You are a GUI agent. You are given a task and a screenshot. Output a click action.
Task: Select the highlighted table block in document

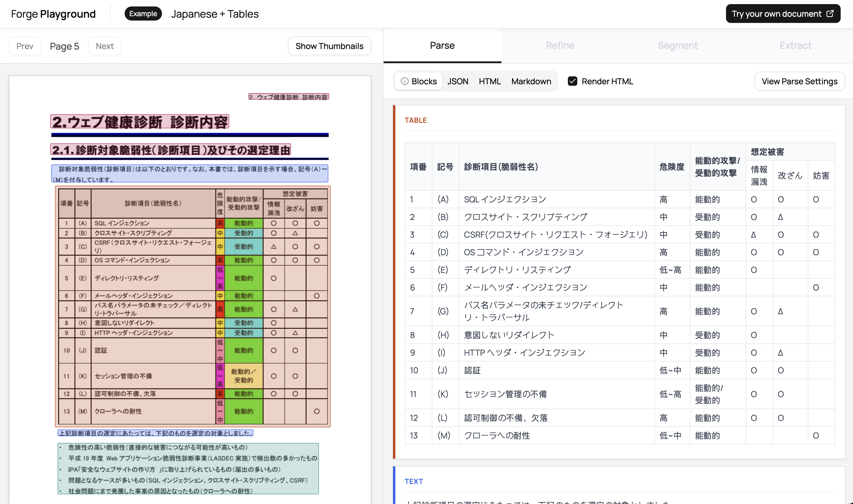click(193, 306)
